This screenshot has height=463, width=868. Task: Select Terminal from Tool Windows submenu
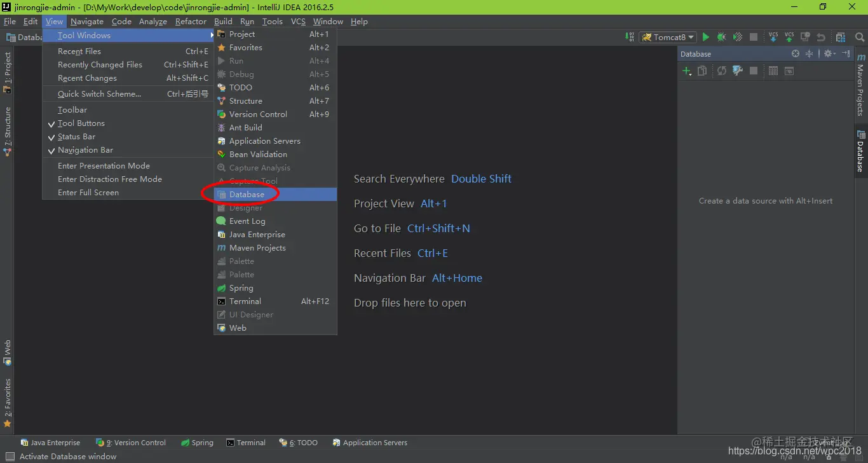click(x=275, y=301)
